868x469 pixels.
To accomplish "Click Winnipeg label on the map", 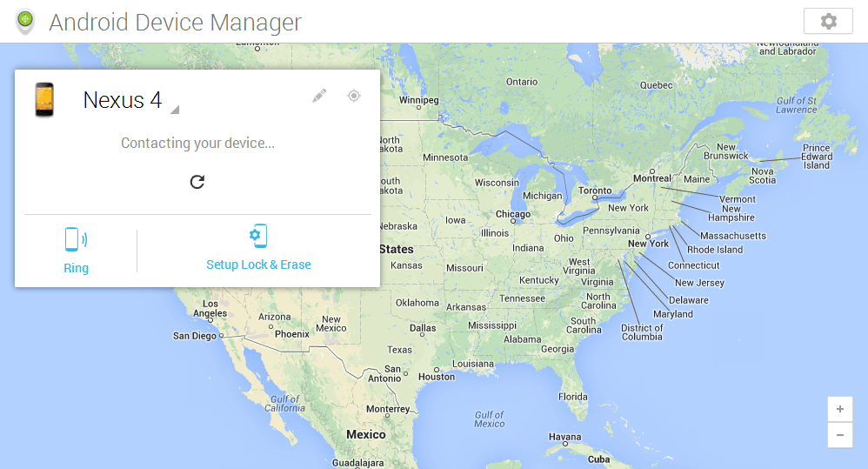I will point(419,100).
